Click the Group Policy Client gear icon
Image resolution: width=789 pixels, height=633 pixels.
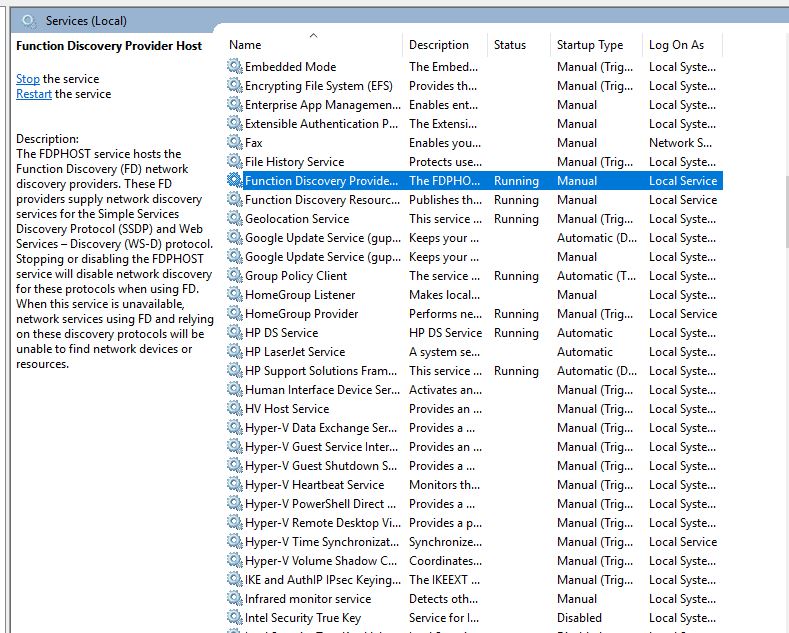(235, 276)
